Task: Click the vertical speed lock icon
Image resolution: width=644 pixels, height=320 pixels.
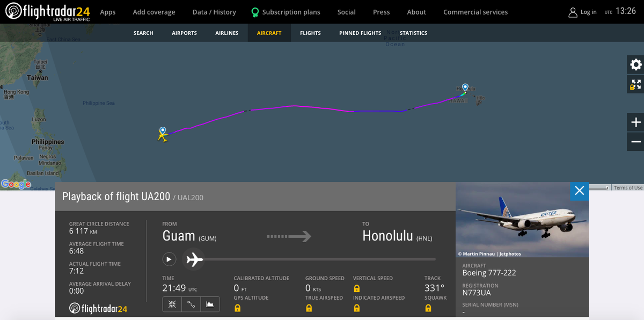Action: 357,289
